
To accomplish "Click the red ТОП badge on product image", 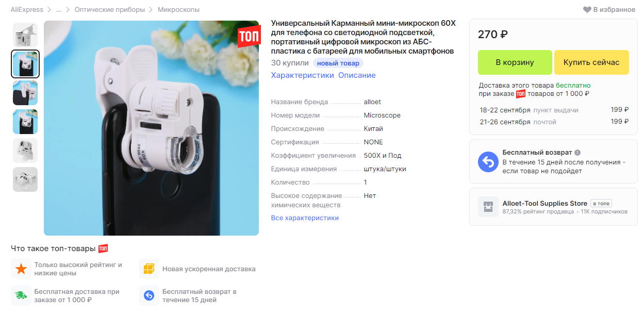I will (x=249, y=37).
